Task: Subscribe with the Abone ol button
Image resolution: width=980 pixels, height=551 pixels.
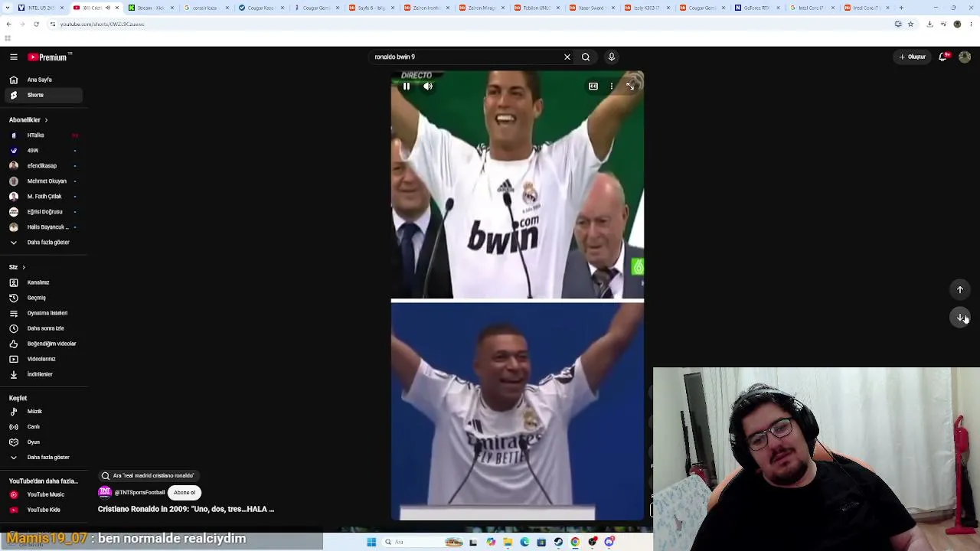Action: point(185,493)
